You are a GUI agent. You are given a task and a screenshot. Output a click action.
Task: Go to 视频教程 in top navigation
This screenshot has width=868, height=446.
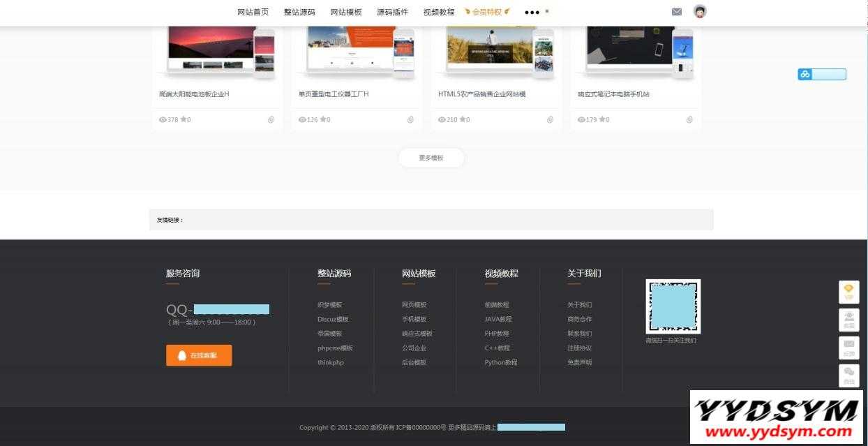pyautogui.click(x=438, y=13)
